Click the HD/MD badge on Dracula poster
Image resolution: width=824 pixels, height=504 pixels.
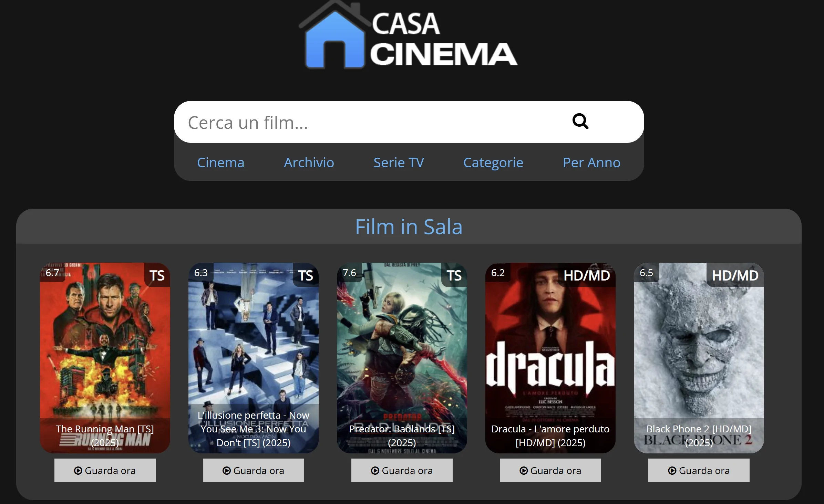[587, 275]
